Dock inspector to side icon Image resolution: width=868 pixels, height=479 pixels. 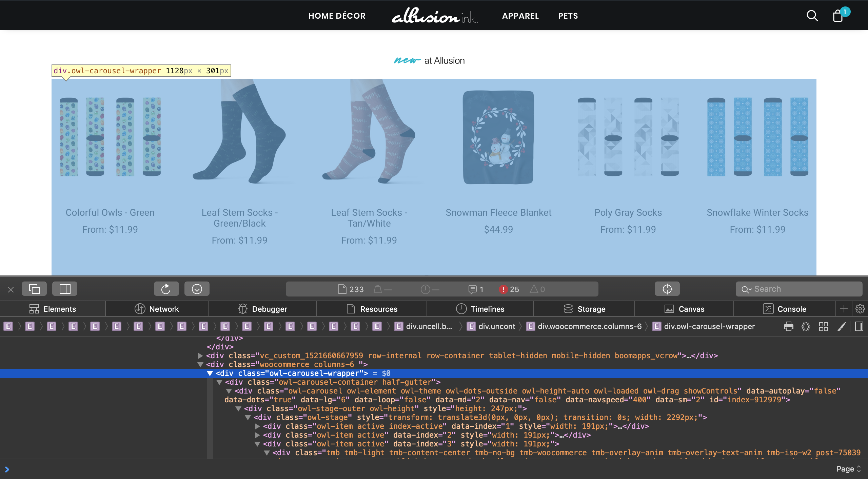pos(65,289)
